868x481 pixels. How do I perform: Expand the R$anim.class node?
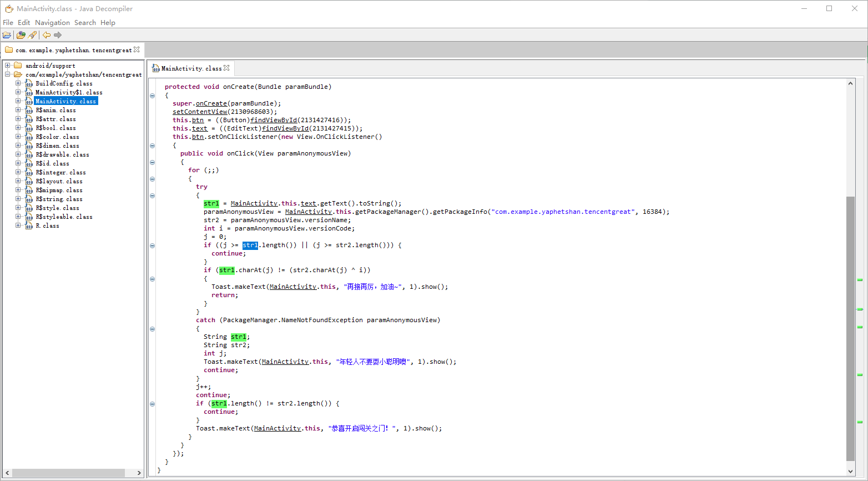(x=18, y=110)
